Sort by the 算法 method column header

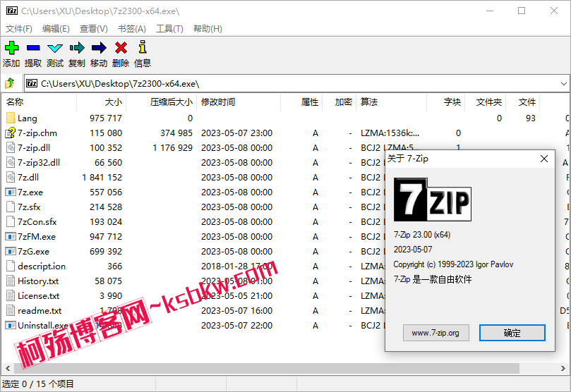392,102
